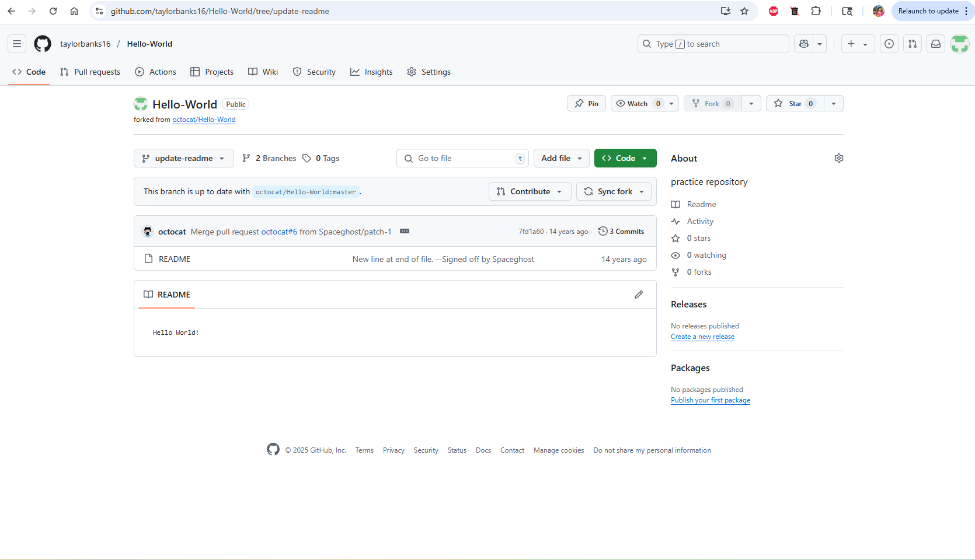Image resolution: width=975 pixels, height=560 pixels.
Task: Toggle Star on the repository
Action: pyautogui.click(x=795, y=103)
